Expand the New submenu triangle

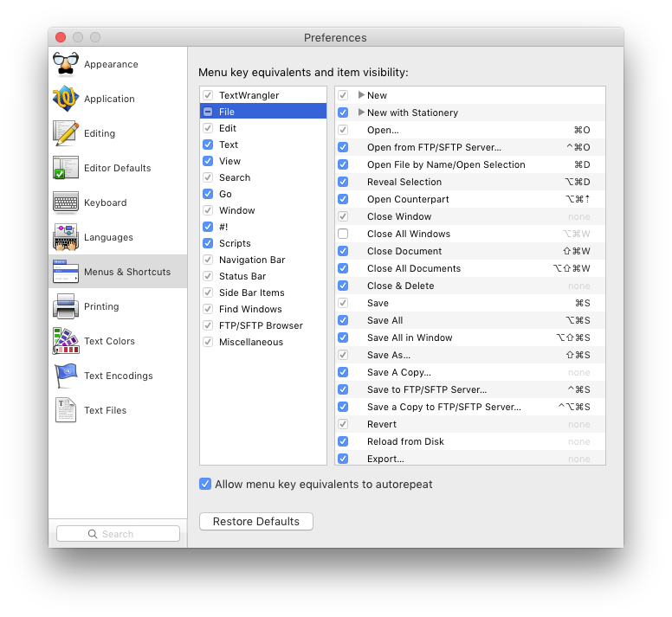click(x=361, y=95)
